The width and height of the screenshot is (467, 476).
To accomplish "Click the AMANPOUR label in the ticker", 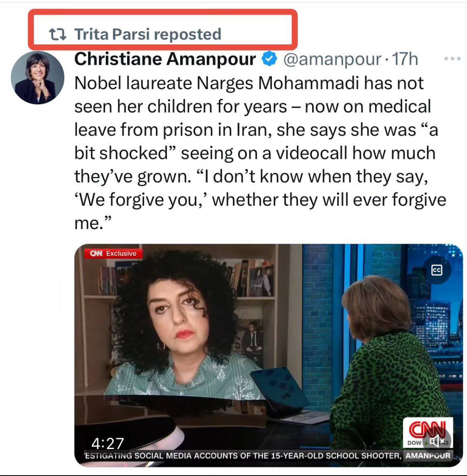I will tap(428, 456).
